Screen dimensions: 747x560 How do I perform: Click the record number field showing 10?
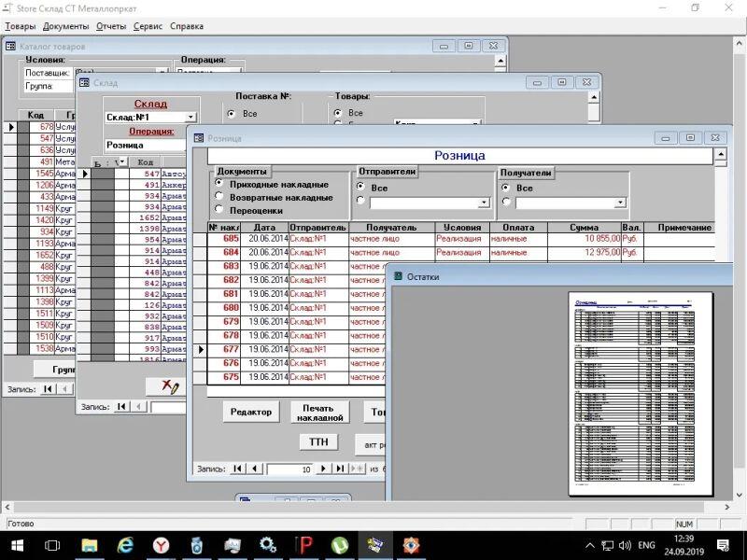point(289,469)
